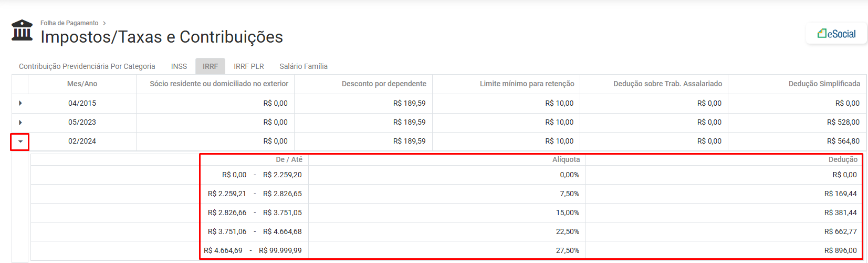
Task: Click the bank building icon
Action: pos(22,31)
